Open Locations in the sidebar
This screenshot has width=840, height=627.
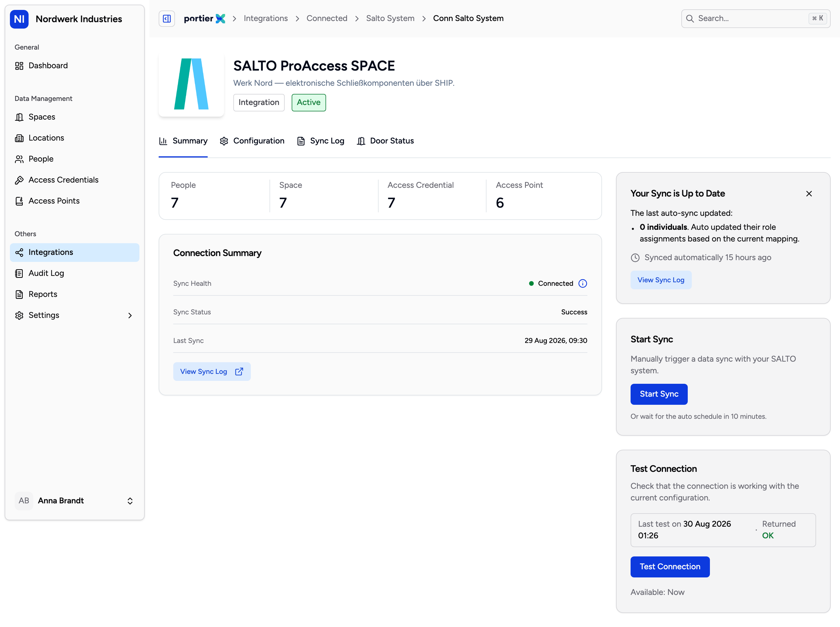(75, 138)
